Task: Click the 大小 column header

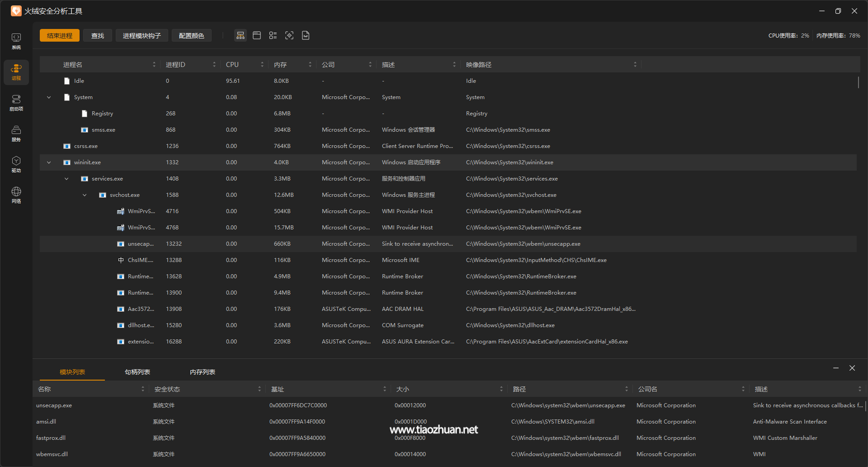Action: pos(449,389)
